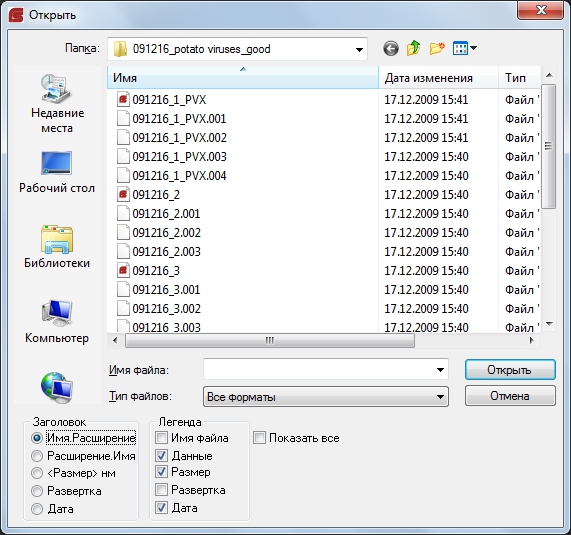Click the Открыть button
This screenshot has width=571, height=535.
tap(510, 370)
